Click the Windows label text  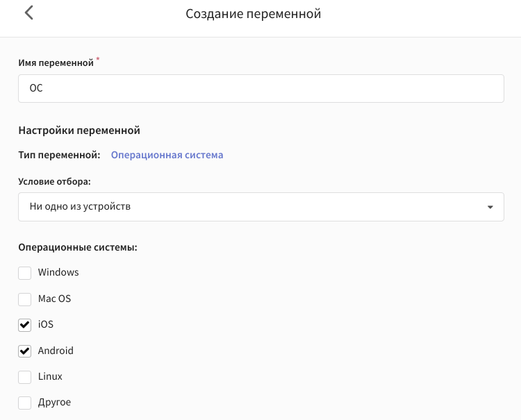click(x=58, y=272)
